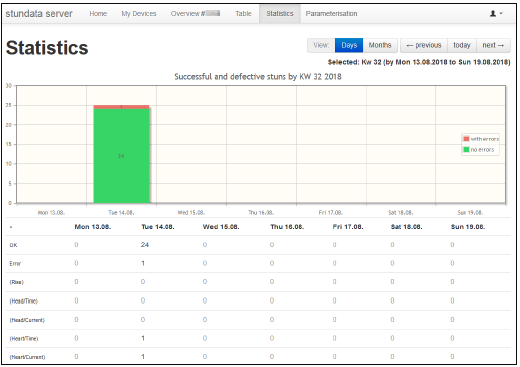The image size is (520, 367).
Task: Switch the view to Months
Action: coord(380,45)
